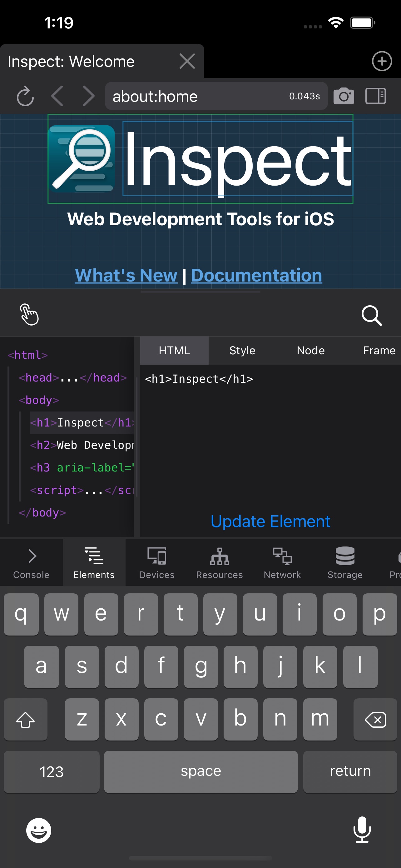
Task: Toggle the sidebar panel layout icon
Action: pyautogui.click(x=375, y=96)
